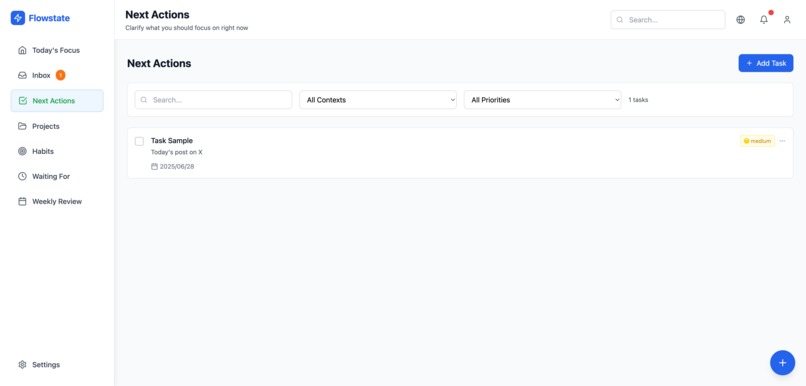Screen dimensions: 806x386
Task: Click the Flowstate lightning logo icon
Action: coord(17,18)
